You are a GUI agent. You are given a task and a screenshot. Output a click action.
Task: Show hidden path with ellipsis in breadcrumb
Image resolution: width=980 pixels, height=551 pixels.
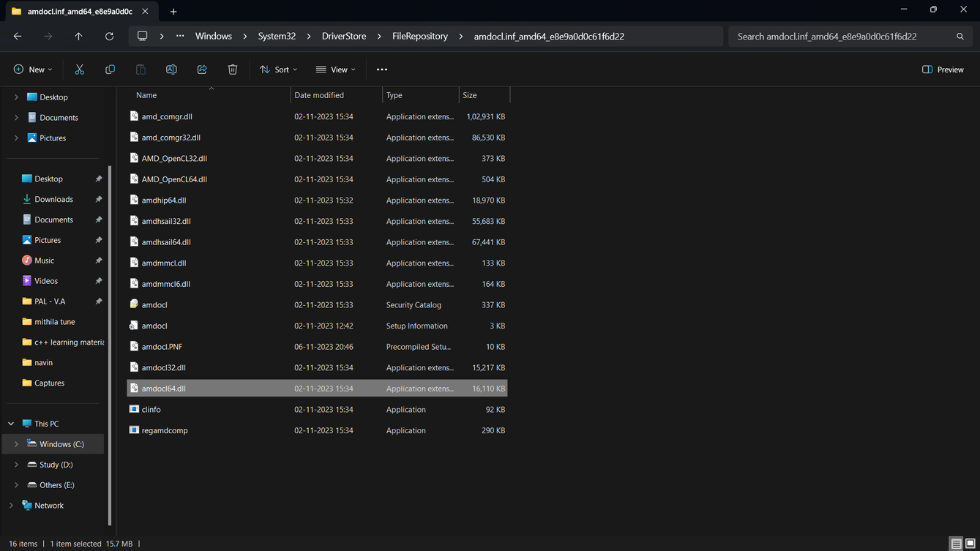pos(180,36)
